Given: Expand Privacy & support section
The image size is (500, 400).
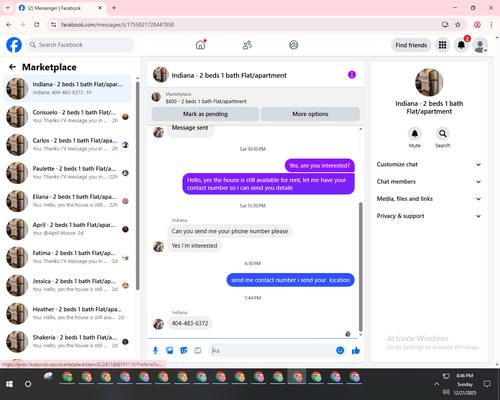Looking at the screenshot, I should 429,216.
